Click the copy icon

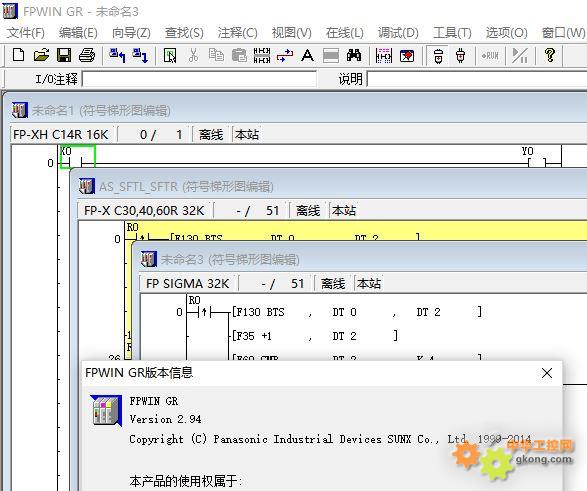(216, 55)
